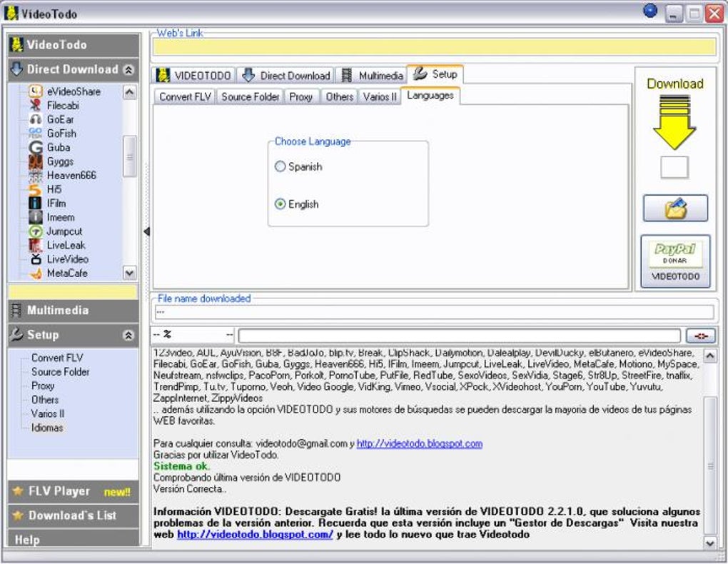
Task: Switch to the Multimedia tab
Action: click(x=371, y=75)
